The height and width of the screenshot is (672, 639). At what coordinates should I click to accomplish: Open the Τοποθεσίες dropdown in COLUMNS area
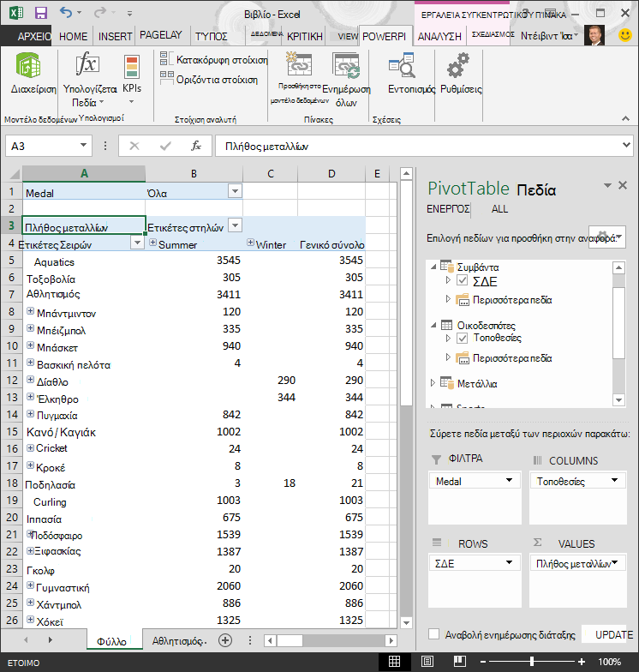click(x=615, y=480)
